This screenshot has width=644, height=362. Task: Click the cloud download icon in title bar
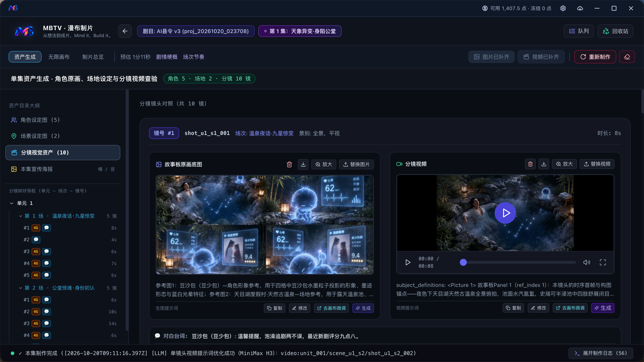(x=580, y=8)
